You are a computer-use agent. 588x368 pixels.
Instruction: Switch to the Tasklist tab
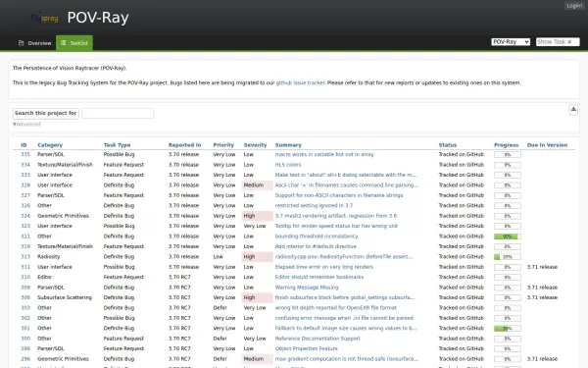(x=74, y=43)
